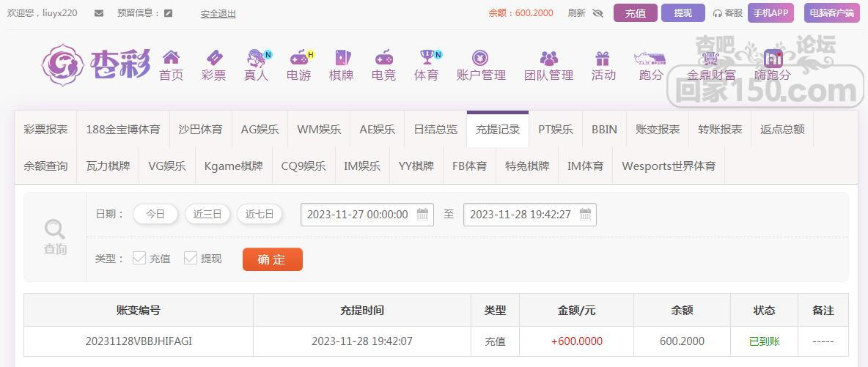Select the 近三日 date range
Screen dimensions: 868x367
[207, 214]
